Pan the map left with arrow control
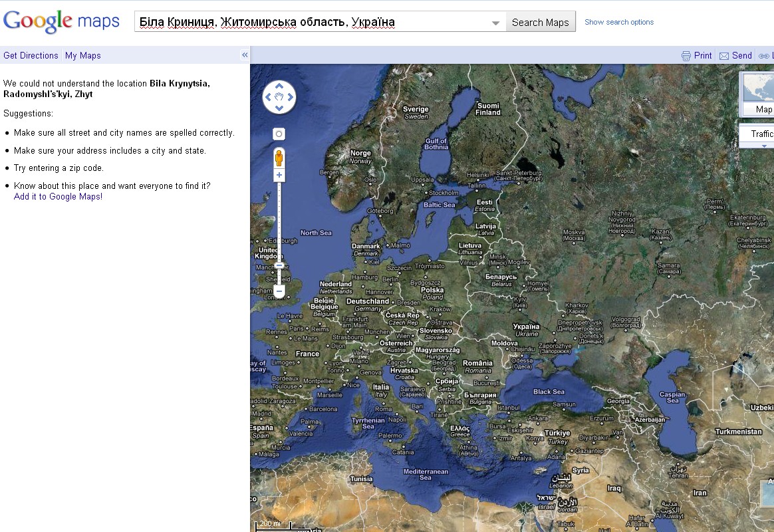 268,97
